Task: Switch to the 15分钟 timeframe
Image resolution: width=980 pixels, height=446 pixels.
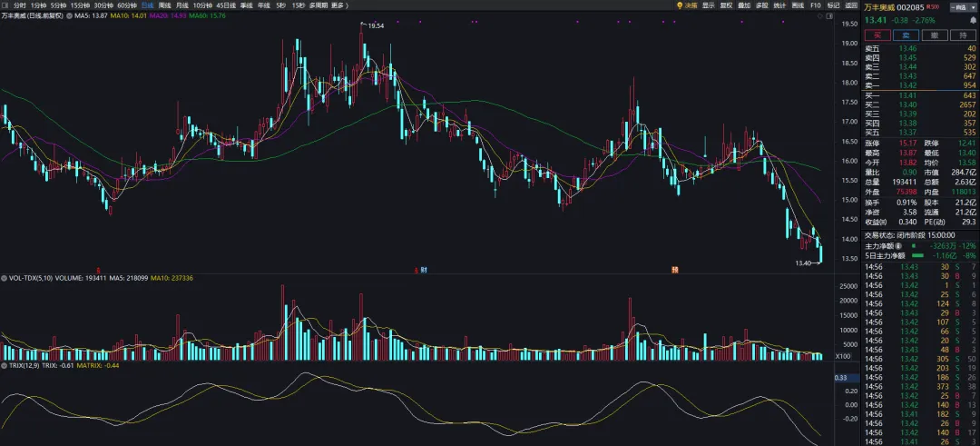Action: pos(81,5)
